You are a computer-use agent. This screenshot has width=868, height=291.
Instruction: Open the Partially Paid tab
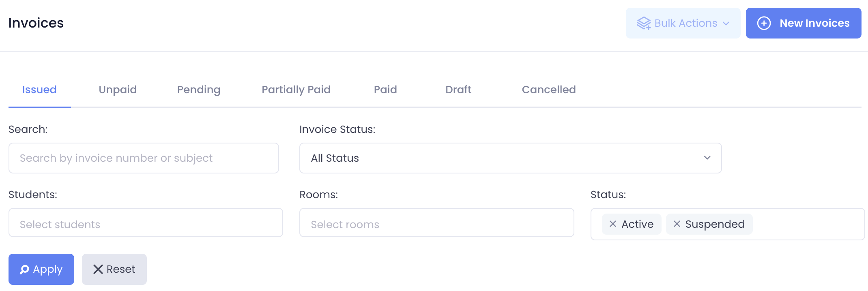pos(296,90)
